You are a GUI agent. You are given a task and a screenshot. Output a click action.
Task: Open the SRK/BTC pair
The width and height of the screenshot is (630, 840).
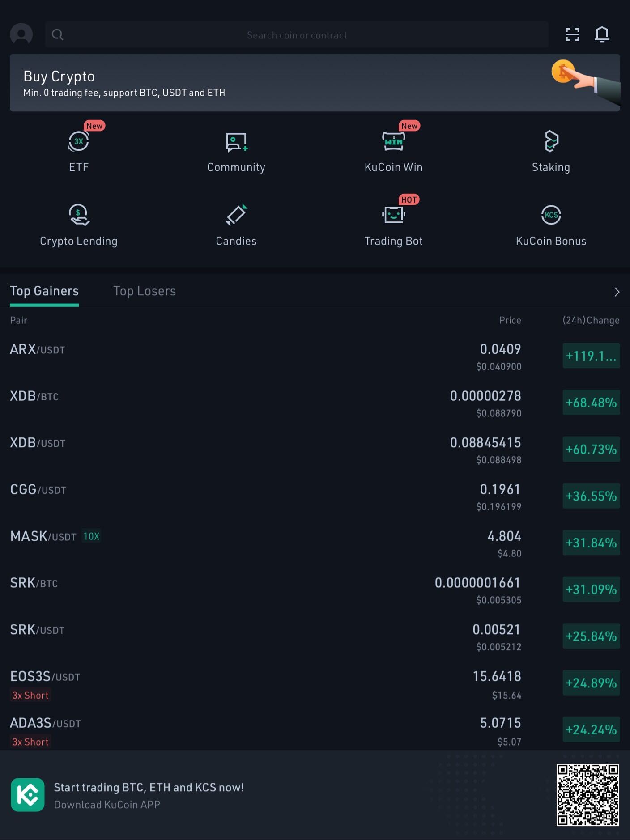(x=315, y=590)
